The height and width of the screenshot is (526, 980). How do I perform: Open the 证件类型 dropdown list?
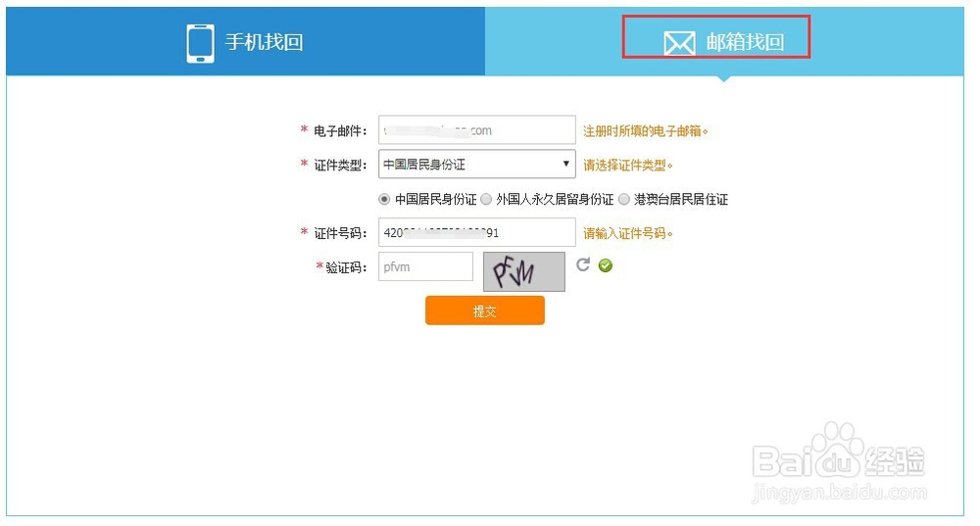(477, 165)
